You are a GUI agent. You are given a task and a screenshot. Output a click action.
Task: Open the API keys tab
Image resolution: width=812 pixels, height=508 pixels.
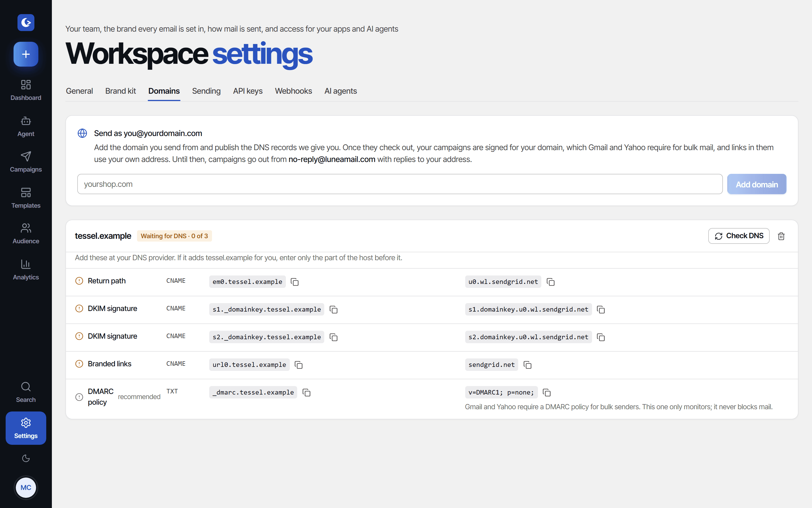[x=248, y=91]
